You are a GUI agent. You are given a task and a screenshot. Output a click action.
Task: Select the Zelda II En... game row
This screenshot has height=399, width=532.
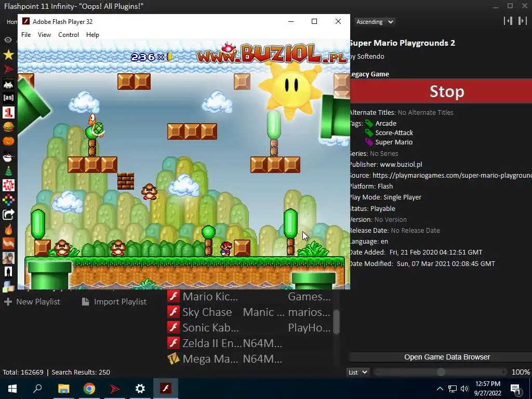[x=250, y=343]
